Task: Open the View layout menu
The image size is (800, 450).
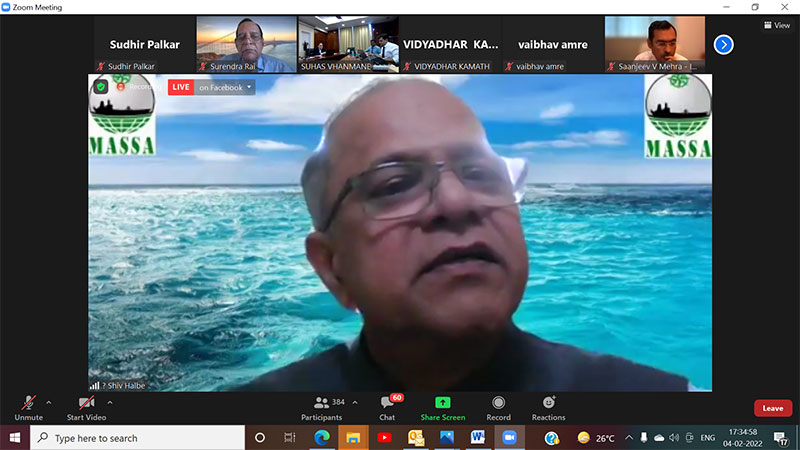Action: point(776,25)
